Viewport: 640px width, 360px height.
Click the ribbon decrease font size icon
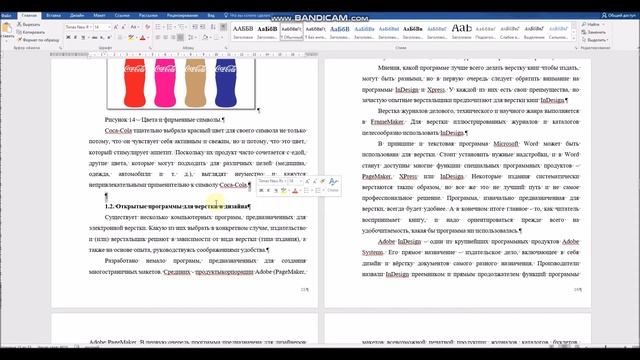tap(123, 27)
